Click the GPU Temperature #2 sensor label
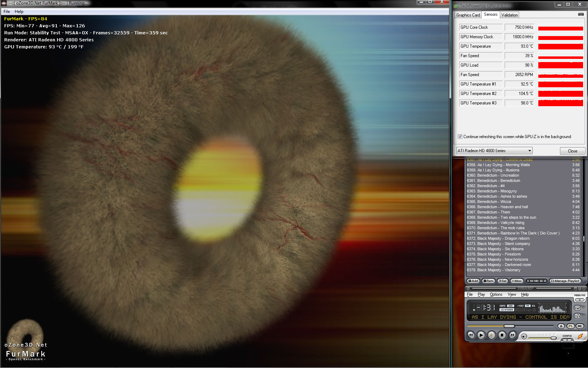588x368 pixels. pos(481,94)
